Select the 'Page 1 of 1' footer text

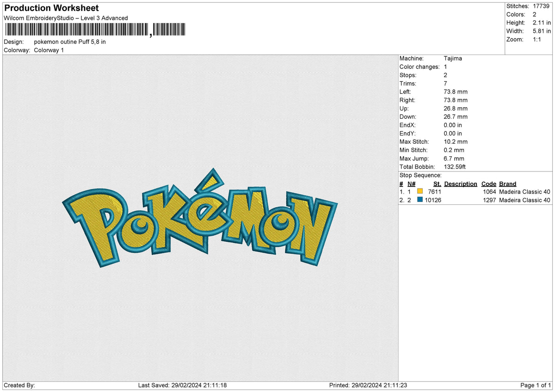click(x=536, y=385)
